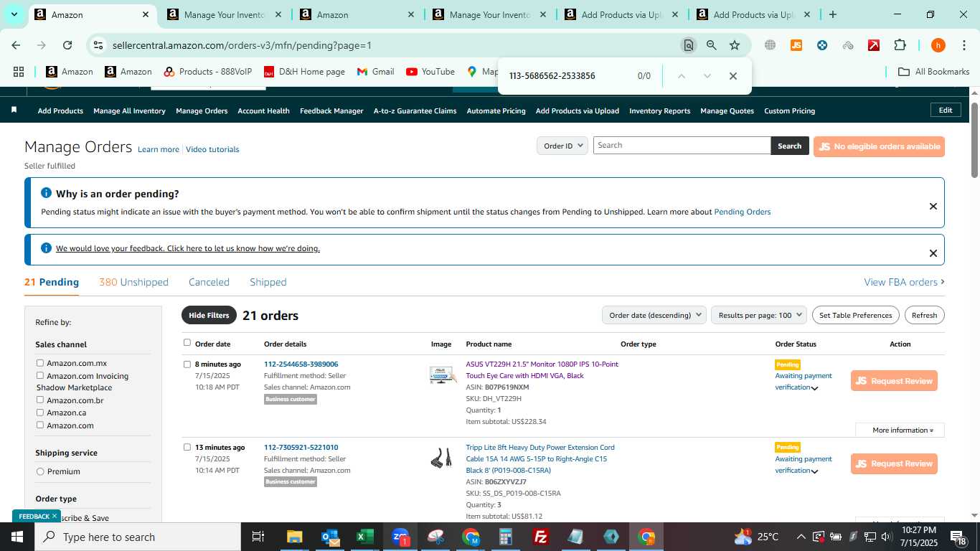
Task: Open Calculator from the taskbar
Action: (x=506, y=537)
